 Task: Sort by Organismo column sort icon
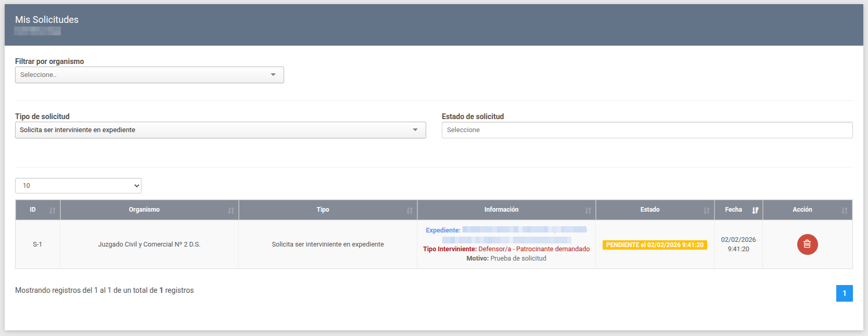231,211
